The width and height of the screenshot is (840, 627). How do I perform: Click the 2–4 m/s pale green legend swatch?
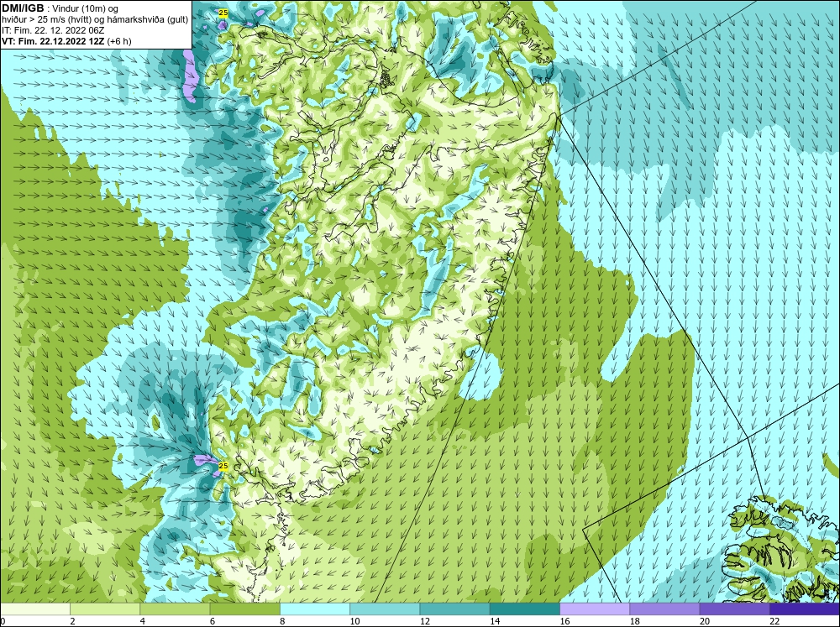point(105,609)
